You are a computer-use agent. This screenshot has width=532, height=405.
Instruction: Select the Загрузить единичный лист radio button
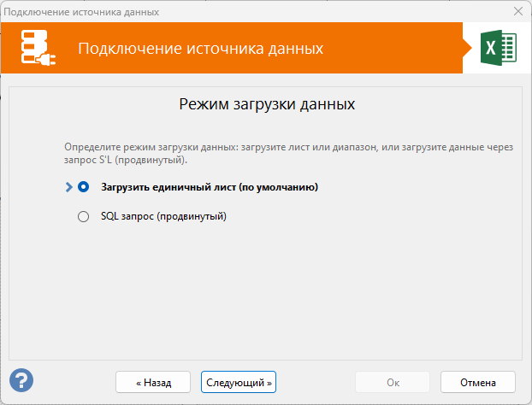[83, 186]
